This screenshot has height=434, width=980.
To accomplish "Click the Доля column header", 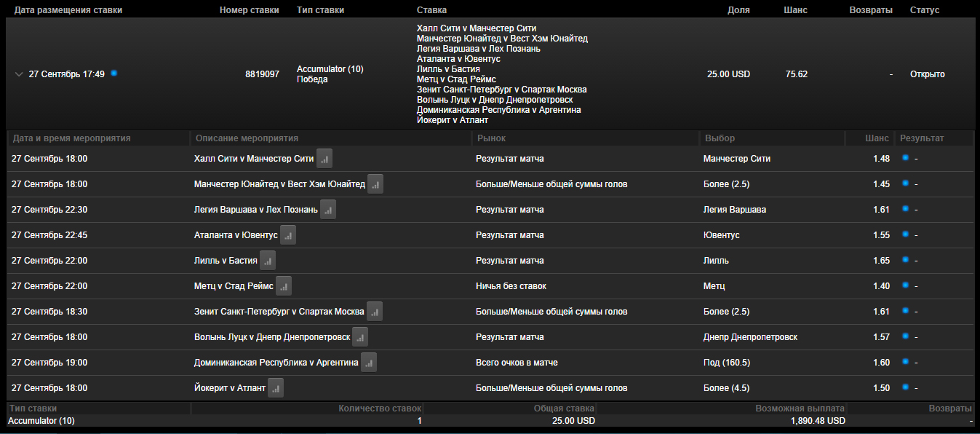I will [x=738, y=10].
